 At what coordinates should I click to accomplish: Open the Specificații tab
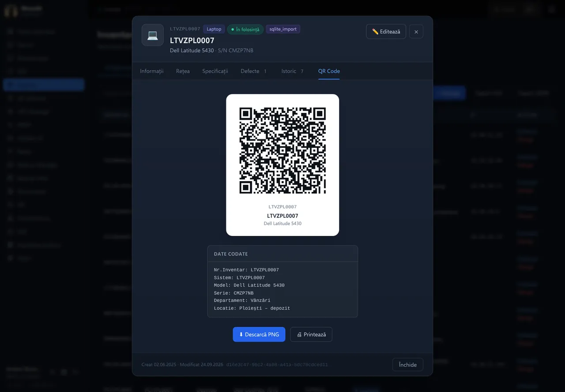(x=215, y=71)
